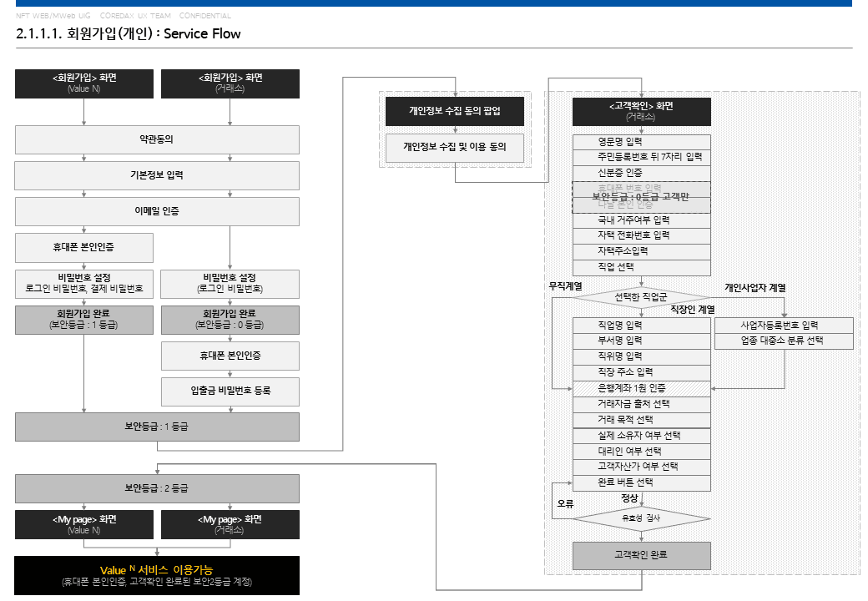Image resolution: width=868 pixels, height=601 pixels.
Task: Click the 사업자등록번호 입력 box
Action: (784, 326)
